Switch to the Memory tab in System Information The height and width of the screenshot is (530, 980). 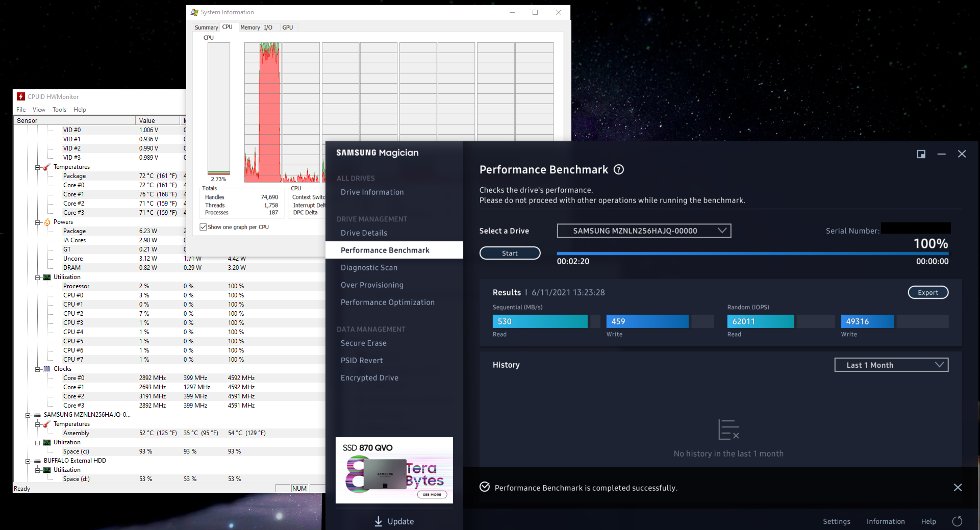click(x=250, y=28)
